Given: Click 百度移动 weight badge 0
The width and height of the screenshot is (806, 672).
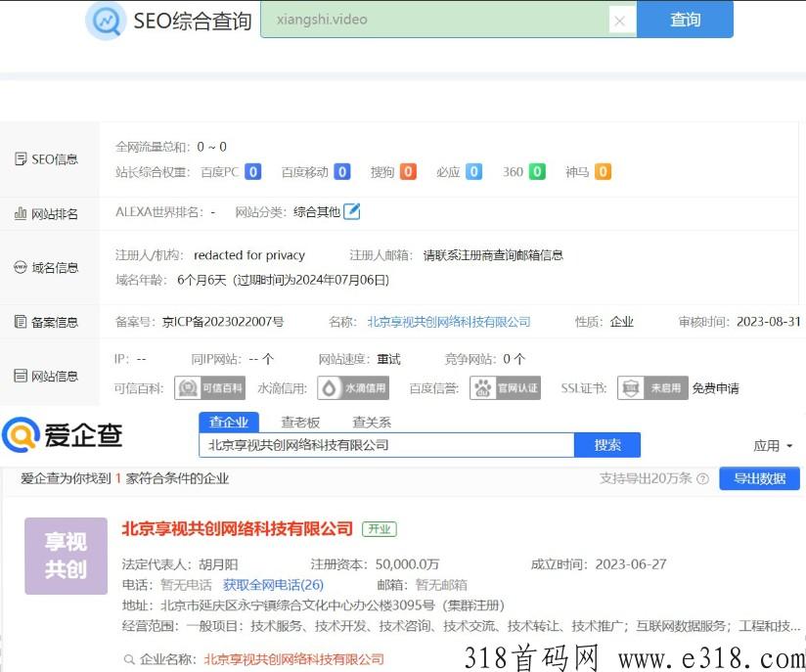Looking at the screenshot, I should tap(342, 172).
